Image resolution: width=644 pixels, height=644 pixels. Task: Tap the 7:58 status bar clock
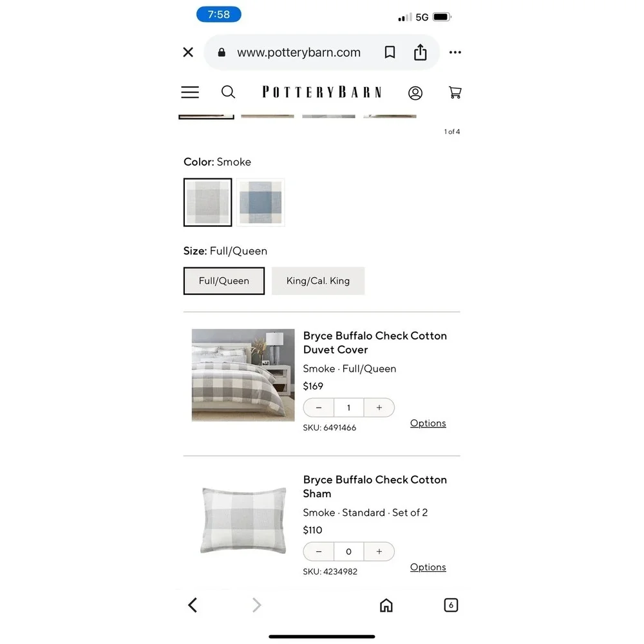coord(218,14)
